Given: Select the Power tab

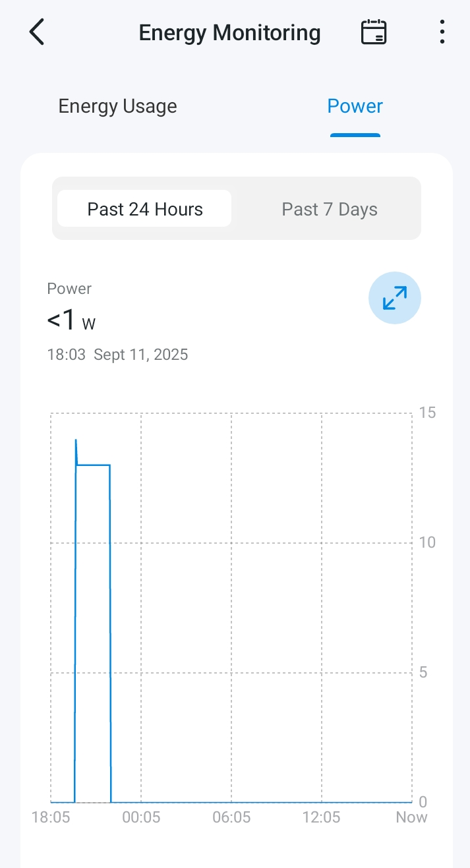Looking at the screenshot, I should coord(355,107).
